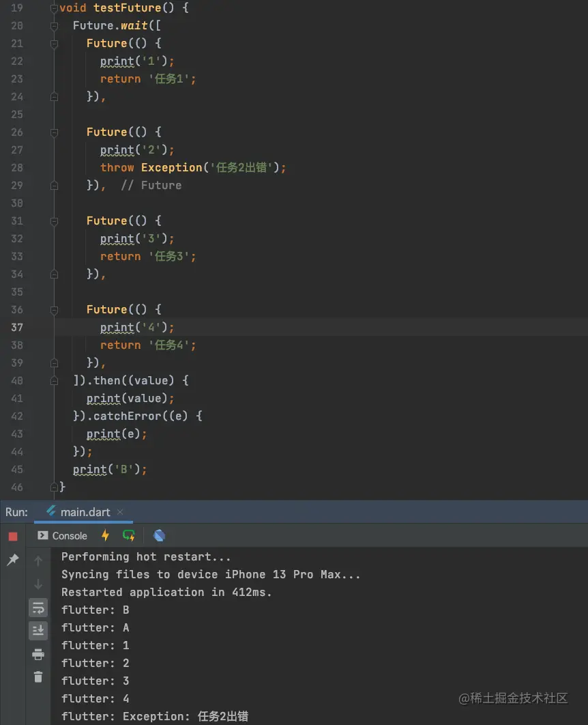Click line number 37 in the gutter
The height and width of the screenshot is (725, 588).
[x=17, y=328]
